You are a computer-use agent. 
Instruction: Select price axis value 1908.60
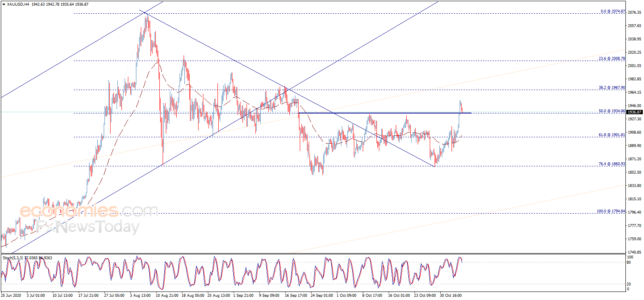point(634,132)
